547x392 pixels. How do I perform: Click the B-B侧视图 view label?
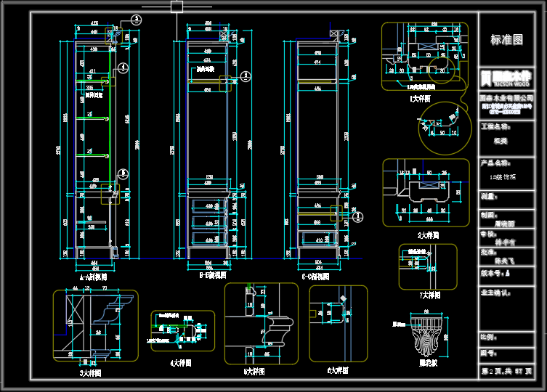(x=213, y=275)
